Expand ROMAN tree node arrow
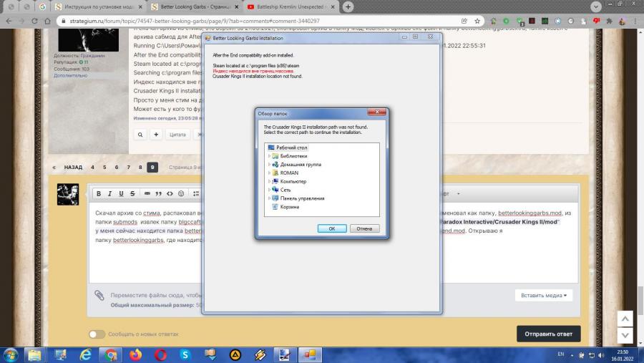The image size is (644, 363). tap(270, 173)
